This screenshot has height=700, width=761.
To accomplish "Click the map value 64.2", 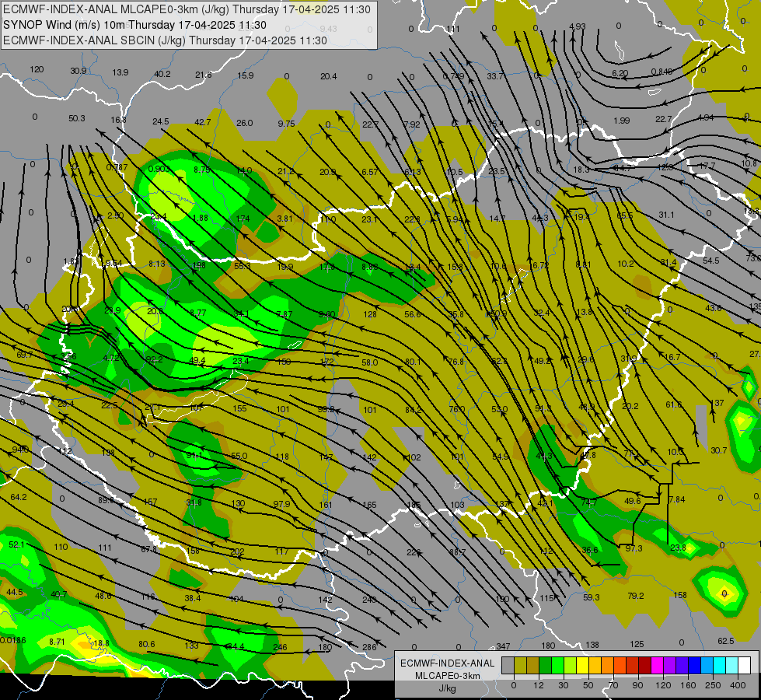I will (19, 497).
